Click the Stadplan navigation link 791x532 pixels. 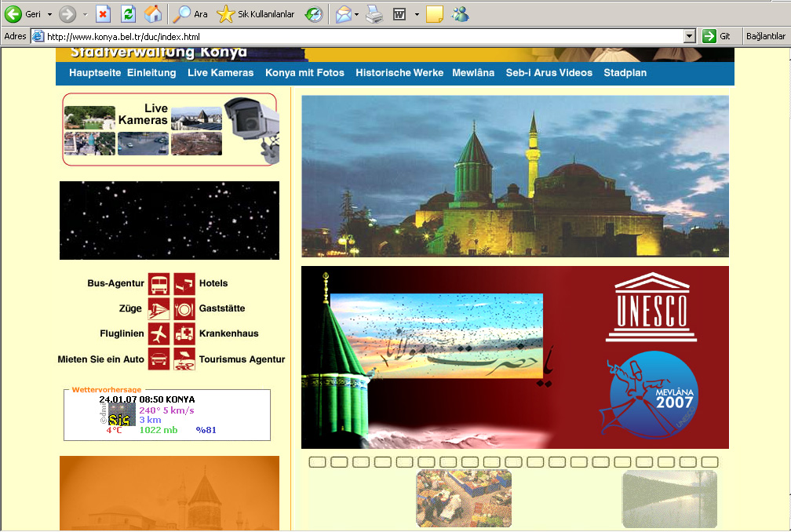point(625,73)
